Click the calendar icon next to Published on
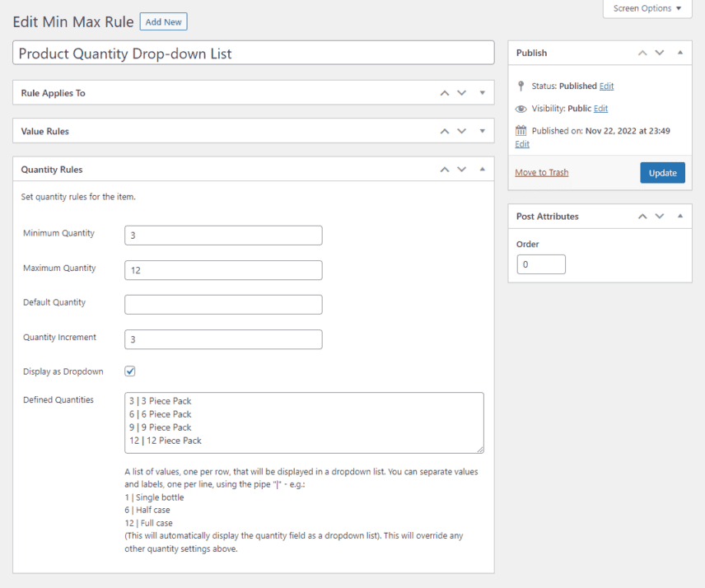 (x=521, y=131)
